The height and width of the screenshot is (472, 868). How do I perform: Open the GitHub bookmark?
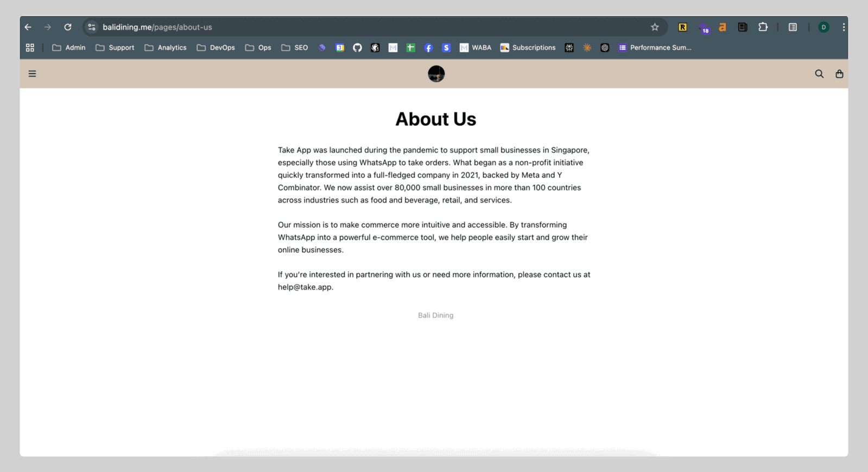coord(357,48)
